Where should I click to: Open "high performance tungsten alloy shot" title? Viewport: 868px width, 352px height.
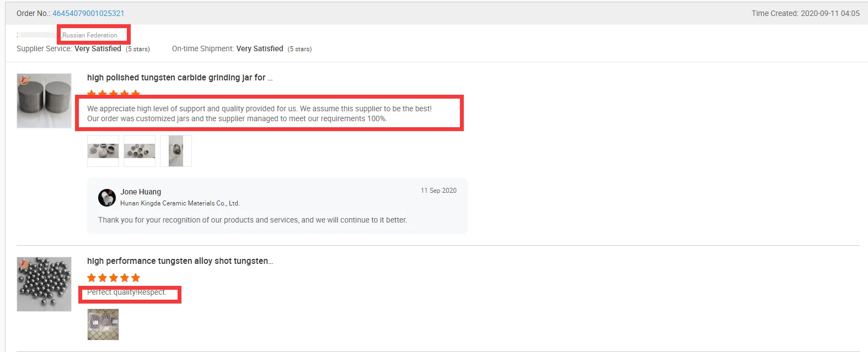(x=180, y=261)
